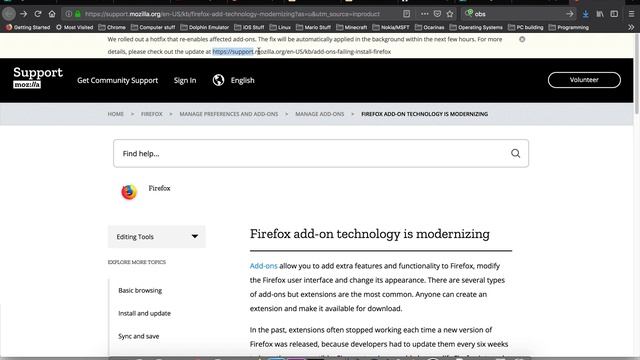This screenshot has width=640, height=360.
Task: Open the Basic browsing topic
Action: coord(140,290)
